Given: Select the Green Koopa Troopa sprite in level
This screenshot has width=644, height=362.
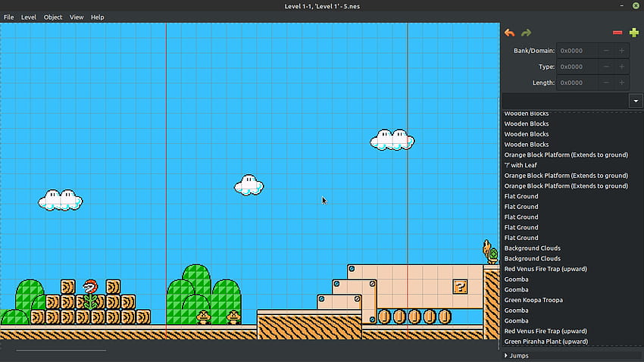Looking at the screenshot, I should (491, 251).
